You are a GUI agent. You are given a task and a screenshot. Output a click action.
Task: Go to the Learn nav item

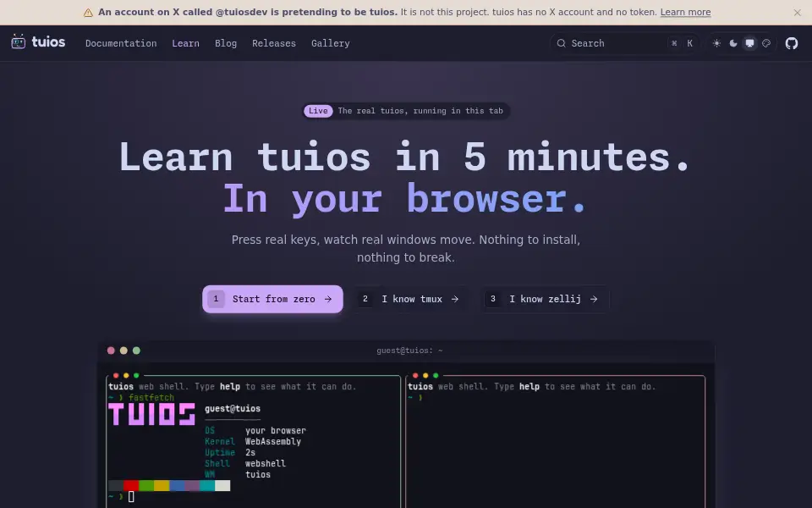pos(185,43)
